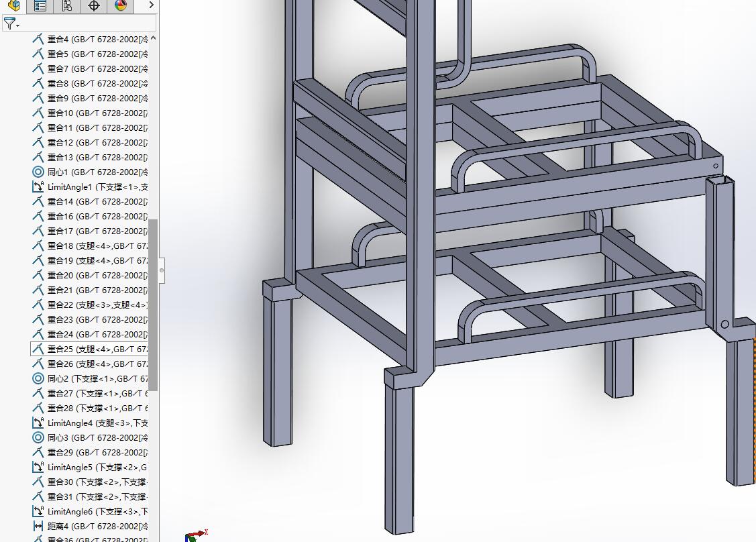Show more manager tabs with the chevron
756x542 pixels.
[151, 5]
